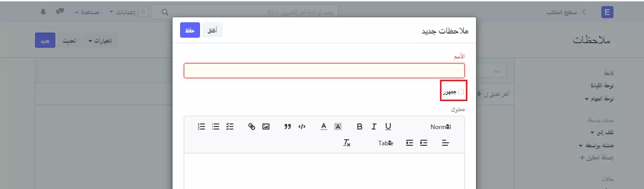The image size is (644, 189).
Task: Open the Table dropdown in the editor toolbar
Action: [x=386, y=143]
